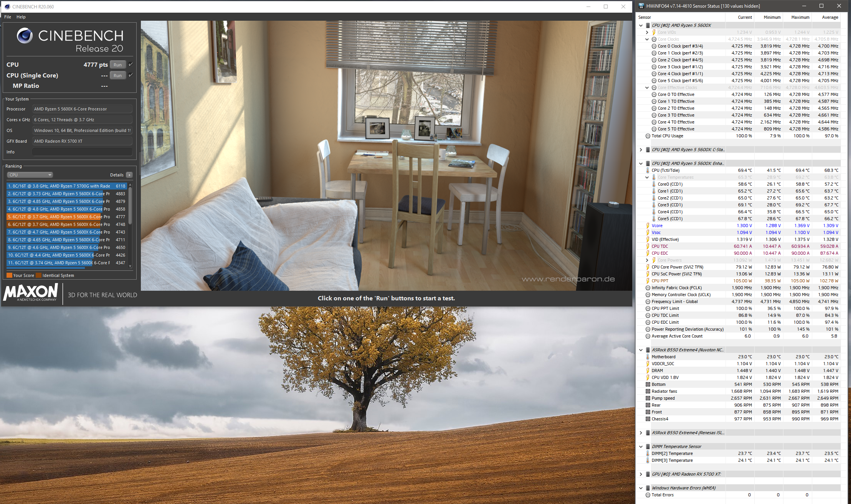
Task: Toggle the CPU test checkbox
Action: click(131, 64)
